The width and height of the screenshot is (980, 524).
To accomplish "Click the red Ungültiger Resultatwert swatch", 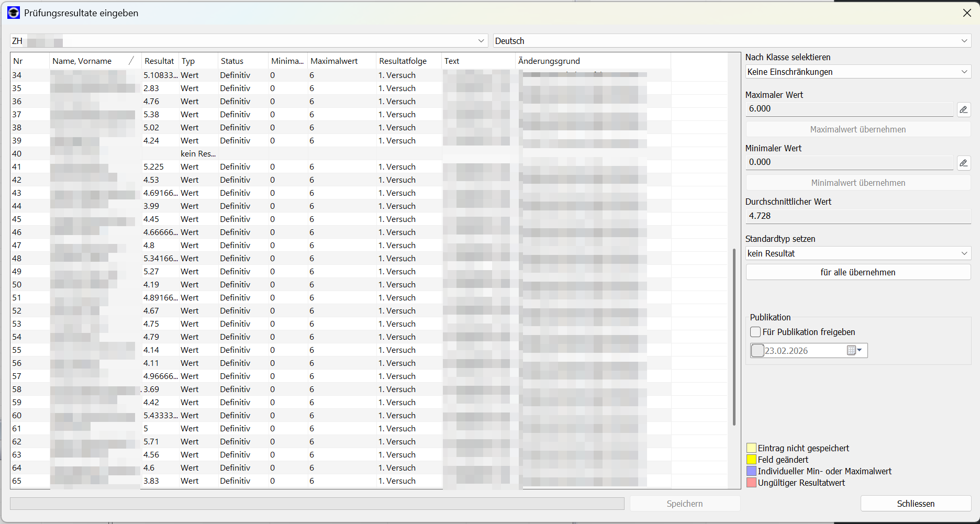I will (751, 483).
